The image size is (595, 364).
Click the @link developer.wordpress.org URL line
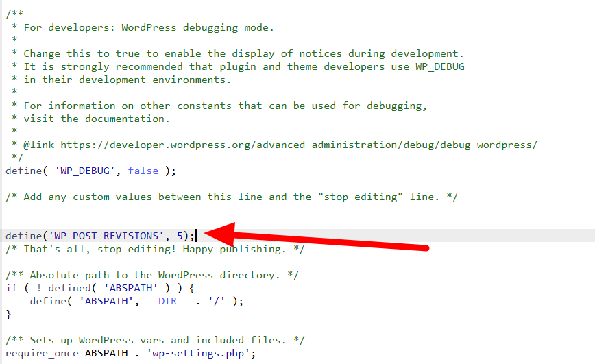coord(275,145)
